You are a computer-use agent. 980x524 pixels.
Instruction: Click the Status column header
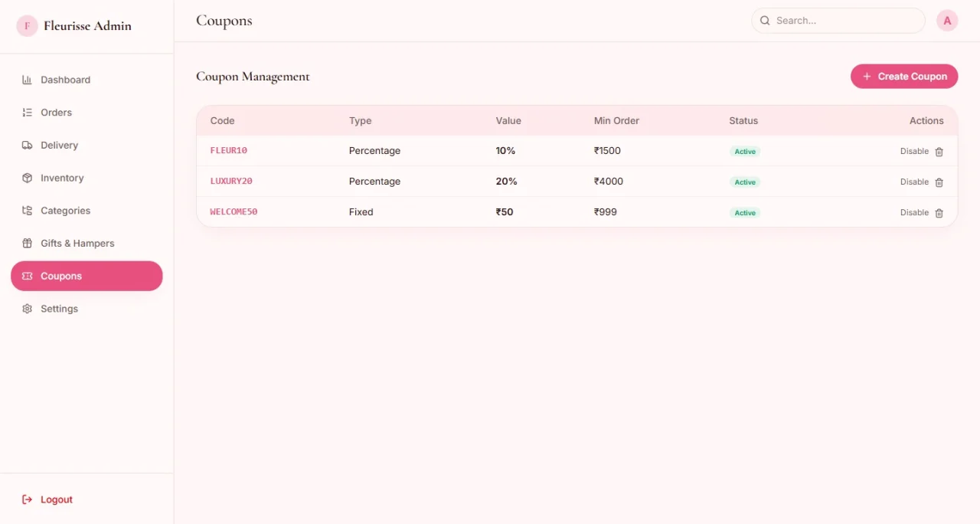click(x=743, y=121)
